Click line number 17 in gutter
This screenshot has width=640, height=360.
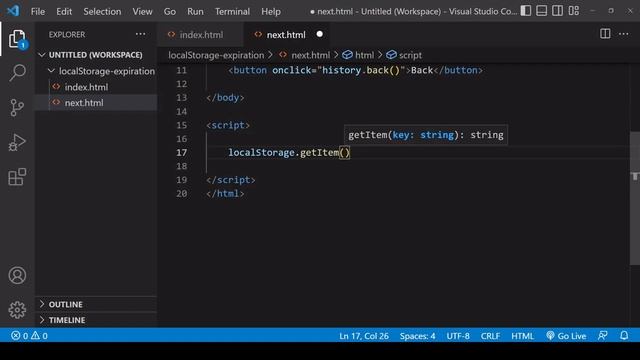point(182,152)
